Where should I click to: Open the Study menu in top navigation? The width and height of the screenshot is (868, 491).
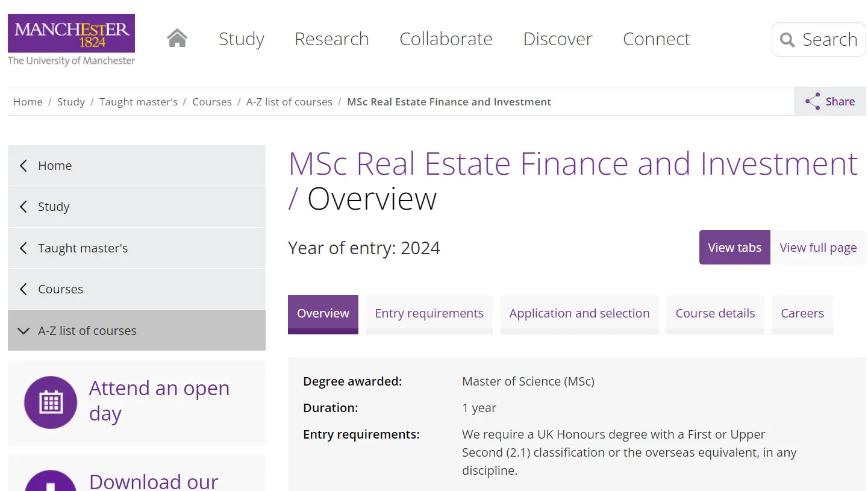242,39
